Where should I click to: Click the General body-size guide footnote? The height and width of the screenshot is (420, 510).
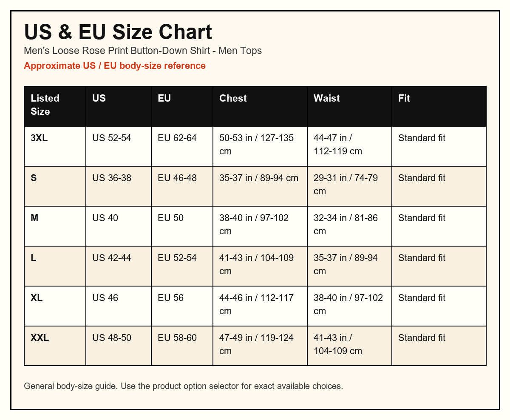click(x=183, y=386)
